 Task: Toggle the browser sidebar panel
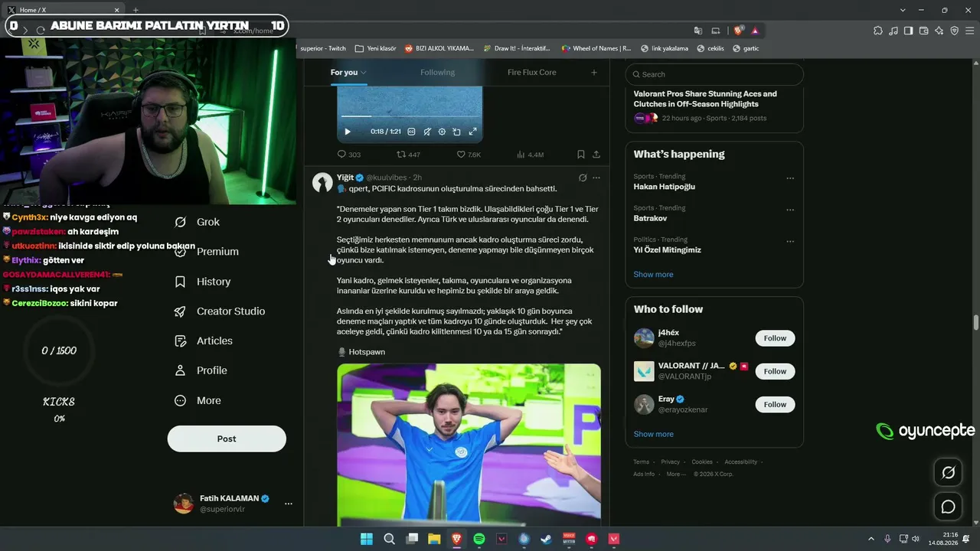(x=908, y=31)
